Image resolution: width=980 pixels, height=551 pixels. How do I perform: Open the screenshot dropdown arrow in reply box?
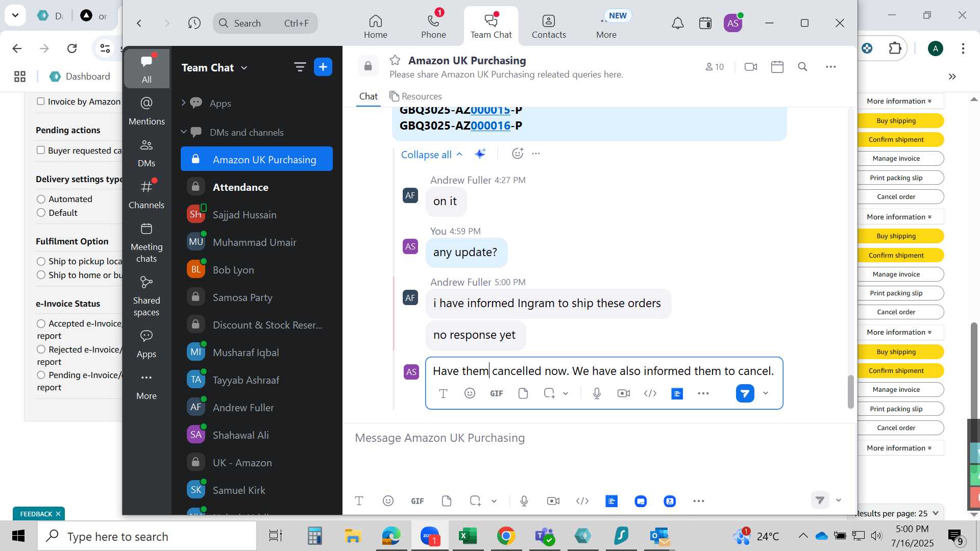pyautogui.click(x=566, y=393)
